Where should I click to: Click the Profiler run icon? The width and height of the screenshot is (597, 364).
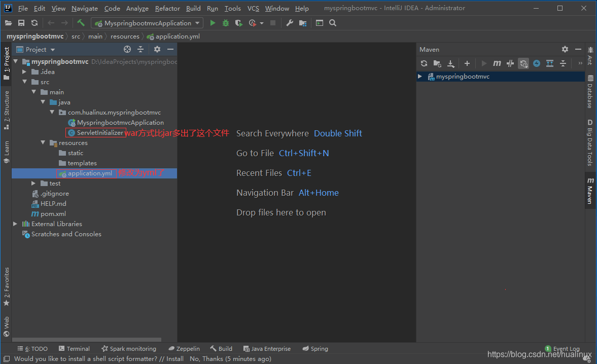[252, 23]
